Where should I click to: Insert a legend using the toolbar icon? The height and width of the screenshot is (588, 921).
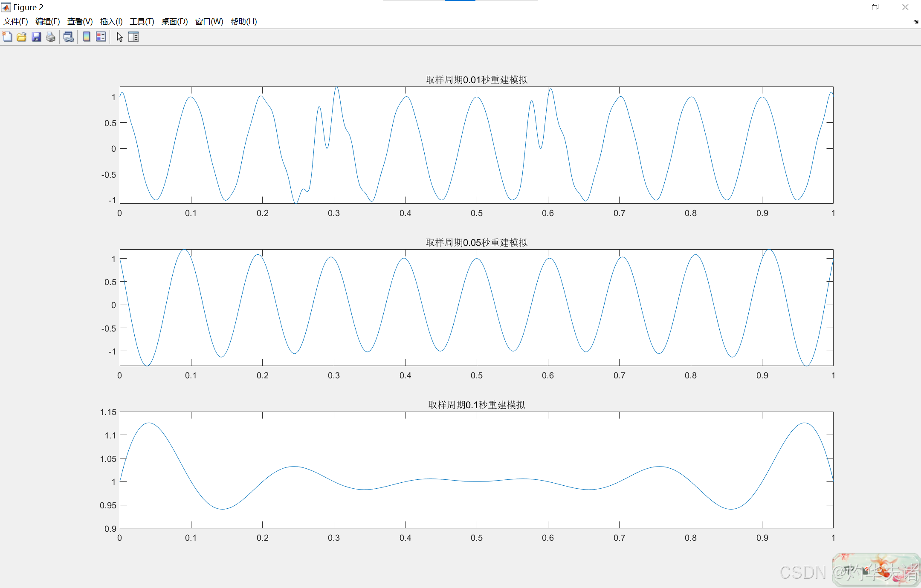coord(101,37)
